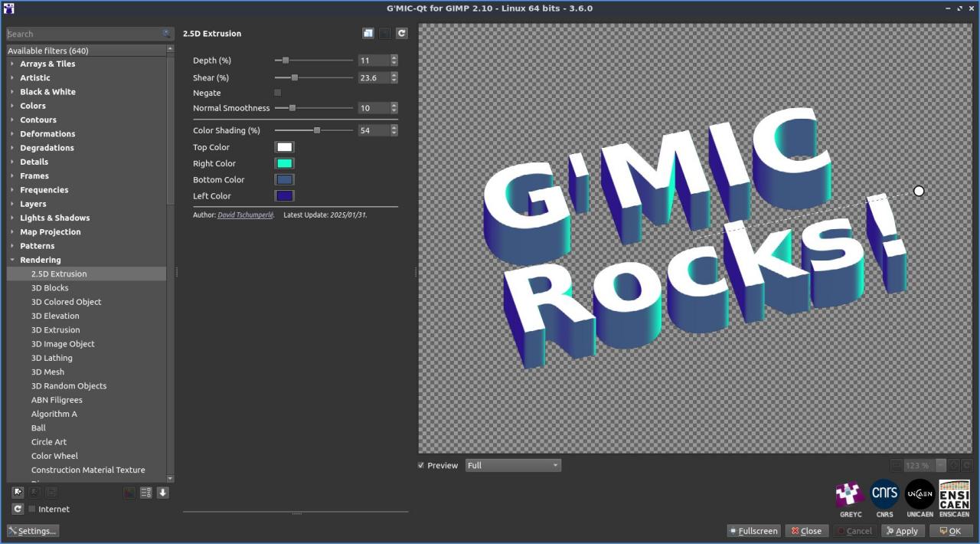Click the filter selection mode checklist icon
Viewport: 980px width, 544px height.
(x=146, y=493)
